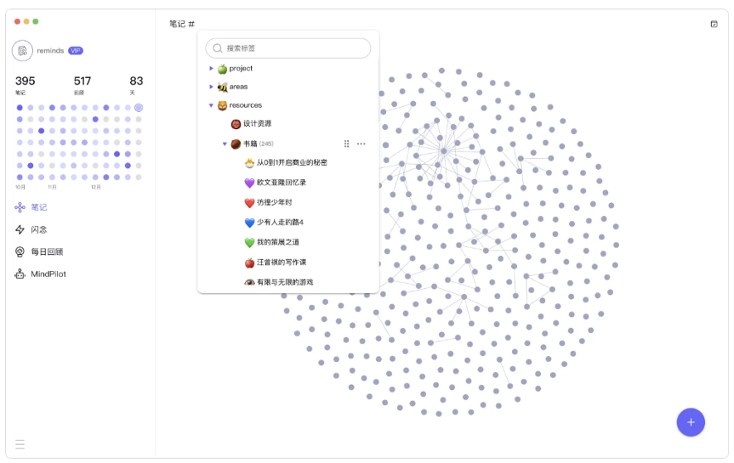734x463 pixels.
Task: Expand the project tag tree arrow
Action: [x=211, y=68]
